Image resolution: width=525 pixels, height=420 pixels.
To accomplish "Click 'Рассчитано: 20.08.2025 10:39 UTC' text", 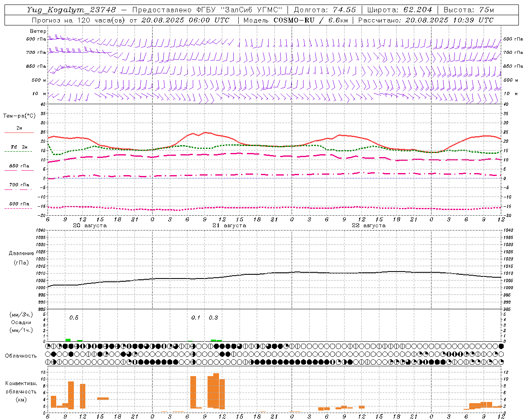I will [x=426, y=20].
